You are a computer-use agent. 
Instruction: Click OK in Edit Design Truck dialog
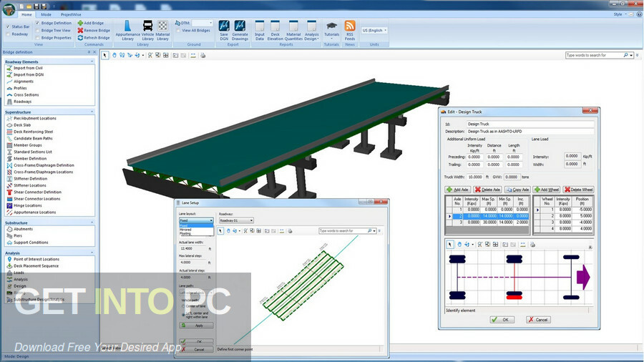(502, 320)
